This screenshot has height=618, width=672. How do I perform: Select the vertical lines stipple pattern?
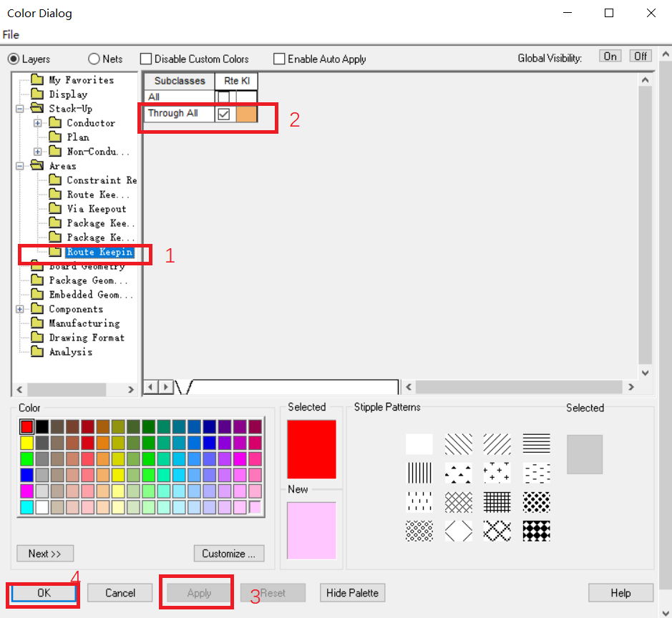click(419, 473)
